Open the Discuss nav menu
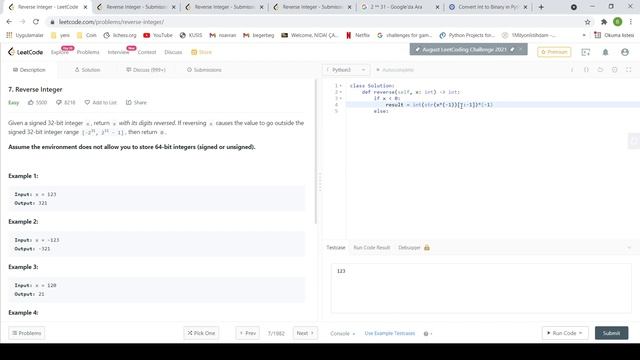640x360 pixels. coord(173,52)
